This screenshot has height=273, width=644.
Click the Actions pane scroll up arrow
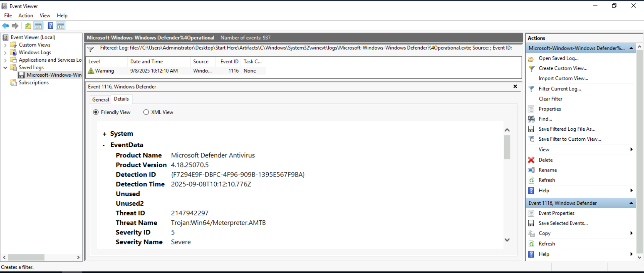point(640,47)
